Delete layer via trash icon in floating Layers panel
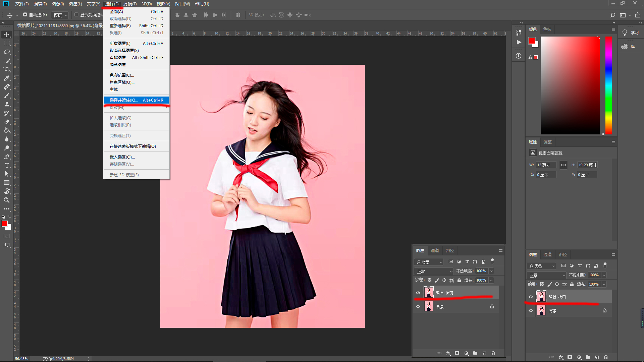Screen dimensions: 644x362 pos(493,353)
